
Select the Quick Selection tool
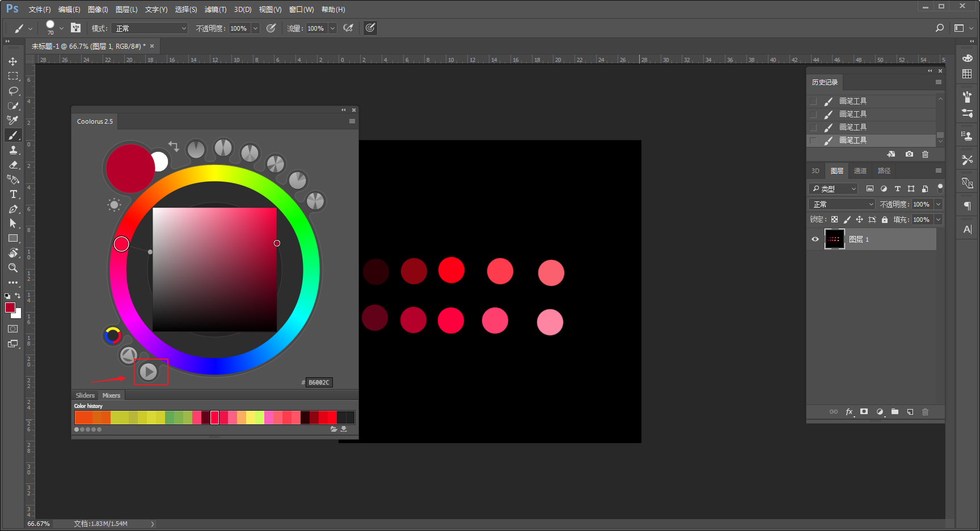tap(13, 106)
